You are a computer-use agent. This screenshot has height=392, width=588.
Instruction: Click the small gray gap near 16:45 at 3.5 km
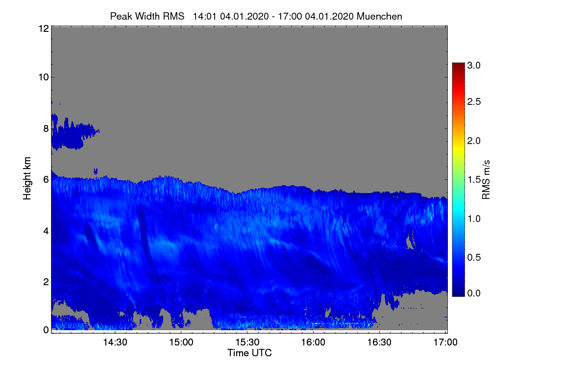pyautogui.click(x=411, y=240)
